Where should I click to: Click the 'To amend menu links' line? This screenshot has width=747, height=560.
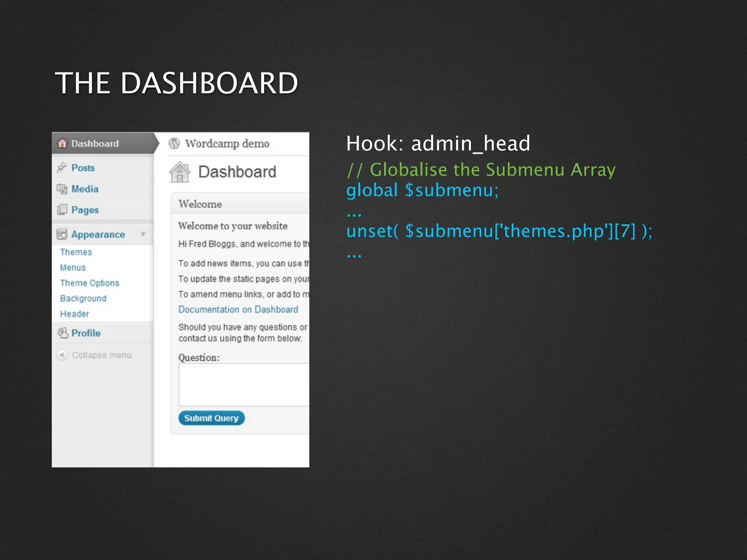(244, 294)
